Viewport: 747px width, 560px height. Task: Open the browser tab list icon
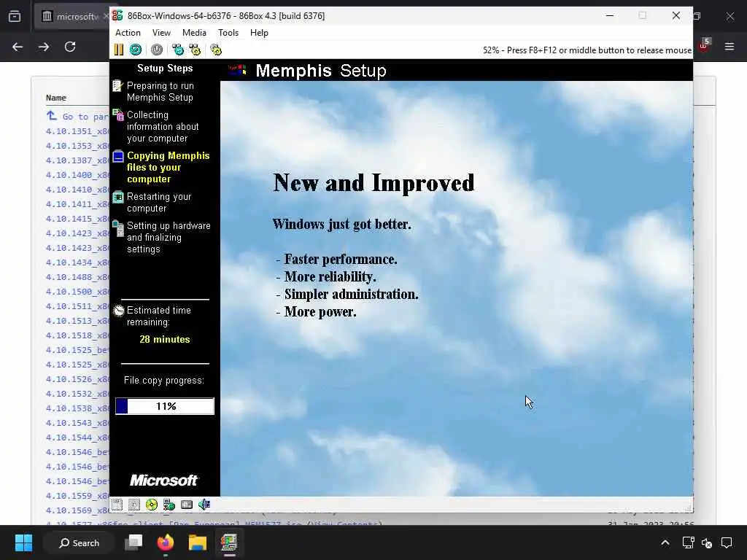coord(15,16)
